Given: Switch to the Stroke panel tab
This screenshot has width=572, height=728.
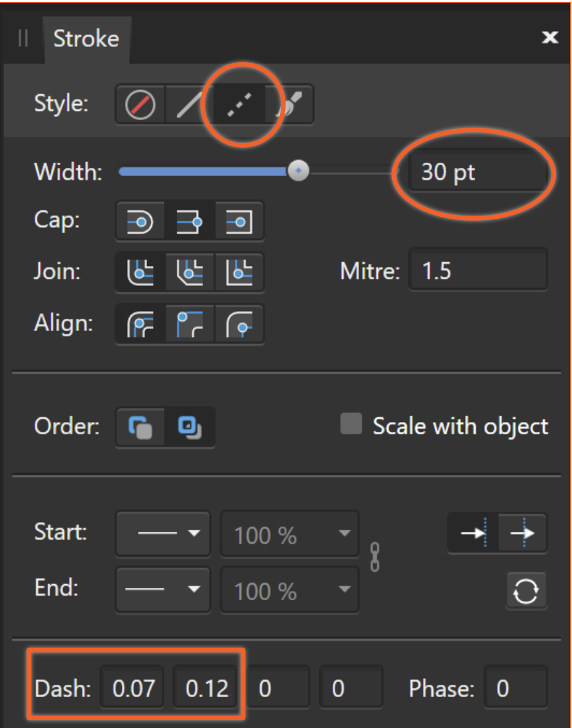Looking at the screenshot, I should click(x=87, y=39).
